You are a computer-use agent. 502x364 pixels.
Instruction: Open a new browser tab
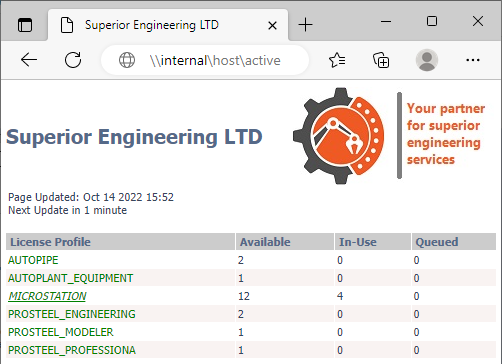point(305,25)
